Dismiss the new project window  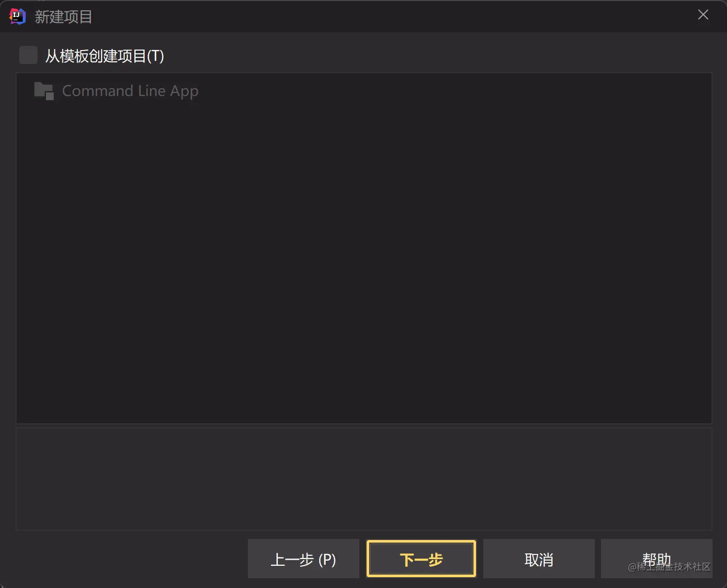pos(703,14)
